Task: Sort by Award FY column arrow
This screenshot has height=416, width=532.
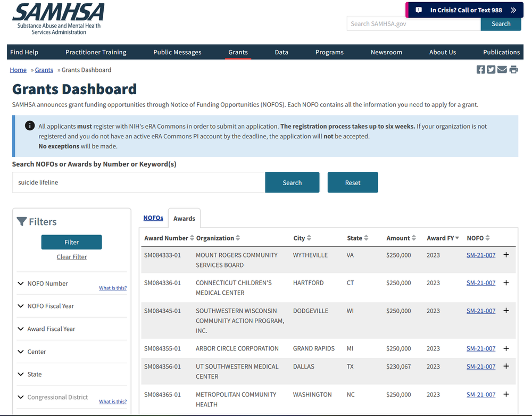Action: [457, 238]
